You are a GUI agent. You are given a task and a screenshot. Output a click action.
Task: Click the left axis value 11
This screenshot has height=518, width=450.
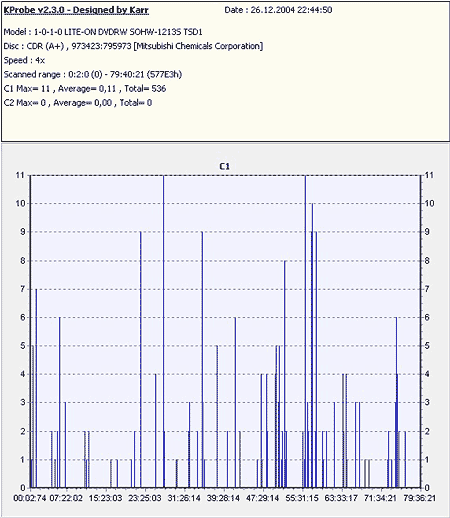coord(21,175)
